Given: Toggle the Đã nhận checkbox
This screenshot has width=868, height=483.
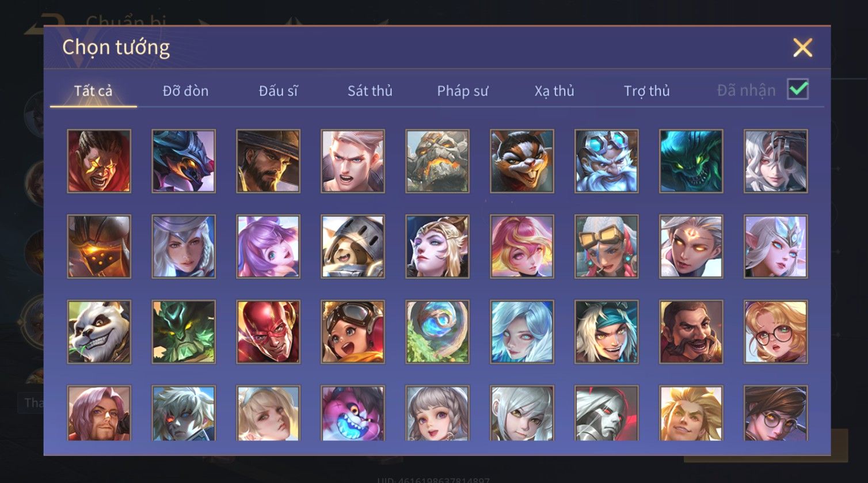Looking at the screenshot, I should coord(798,90).
